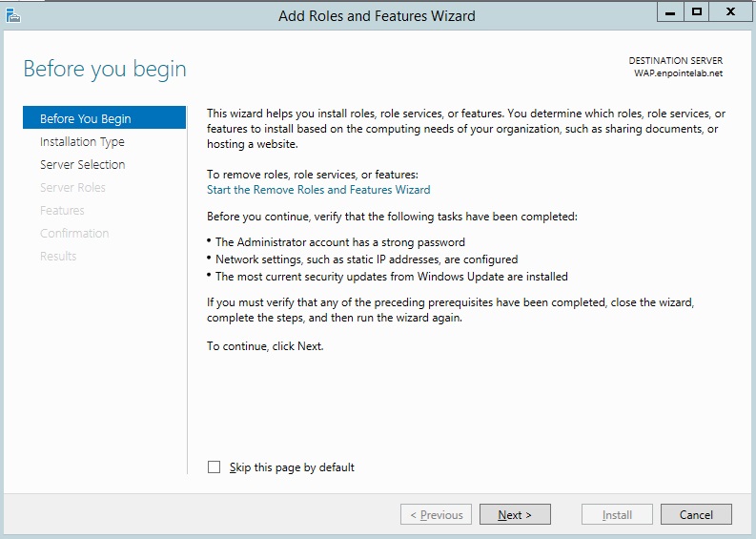Click the Add Roles and Features Wizard title
Viewport: 756px width, 539px height.
pos(377,16)
